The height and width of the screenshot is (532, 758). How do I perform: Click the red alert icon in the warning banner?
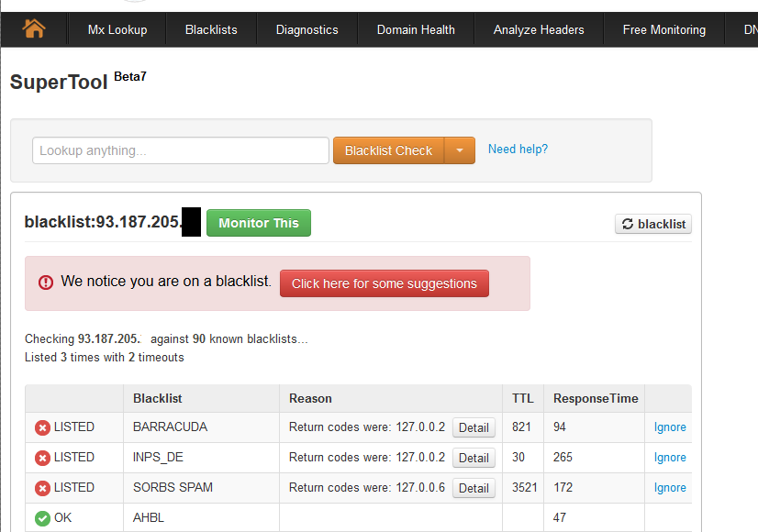[46, 282]
